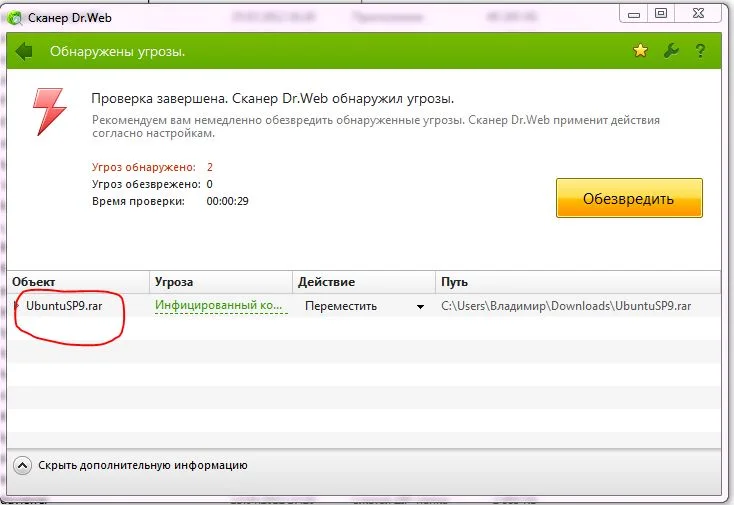Click the Путь column header
The width and height of the screenshot is (734, 505).
click(578, 282)
